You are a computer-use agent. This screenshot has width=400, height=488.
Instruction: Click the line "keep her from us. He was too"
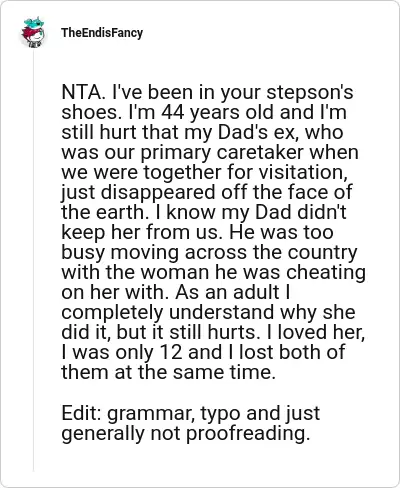197,232
